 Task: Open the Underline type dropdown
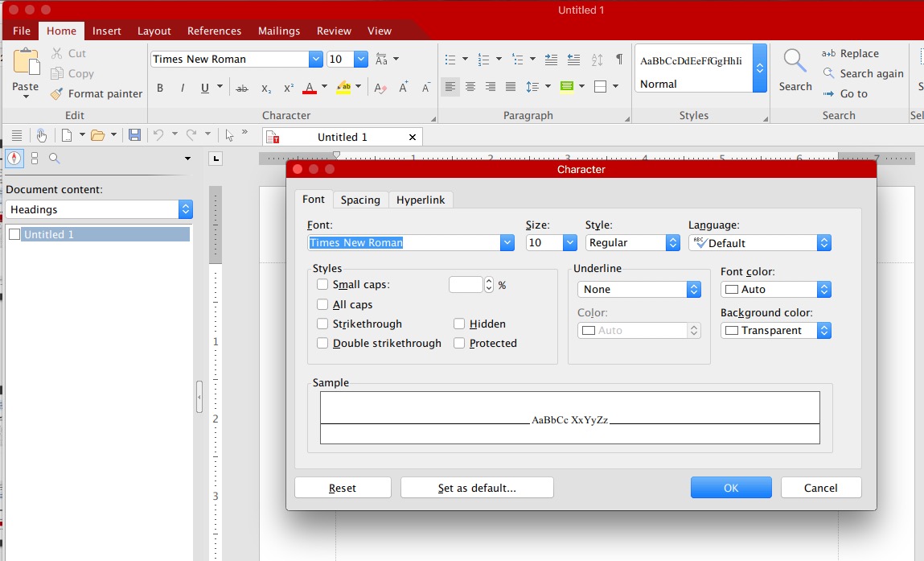coord(639,289)
